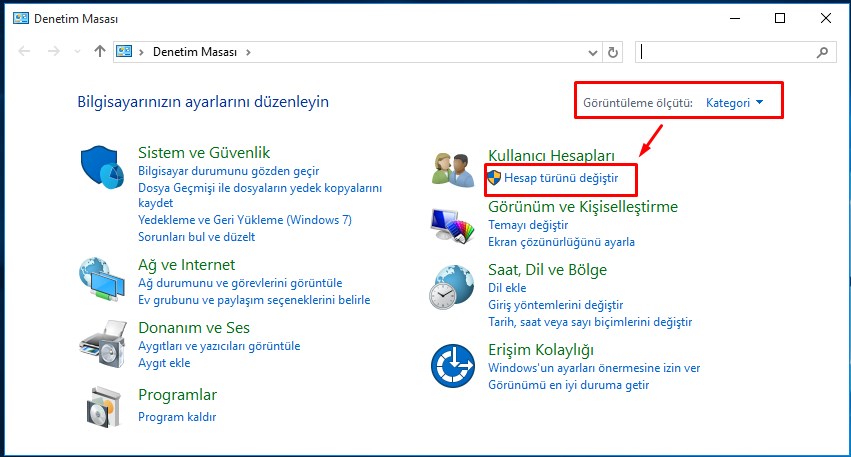Expand the chevron after Denetim Masası breadcrumb

pos(248,51)
